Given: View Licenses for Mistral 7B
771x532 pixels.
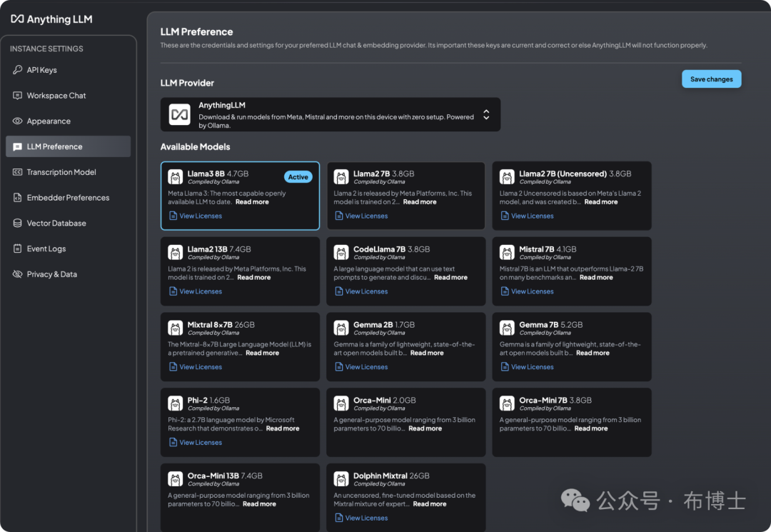Looking at the screenshot, I should coord(527,291).
